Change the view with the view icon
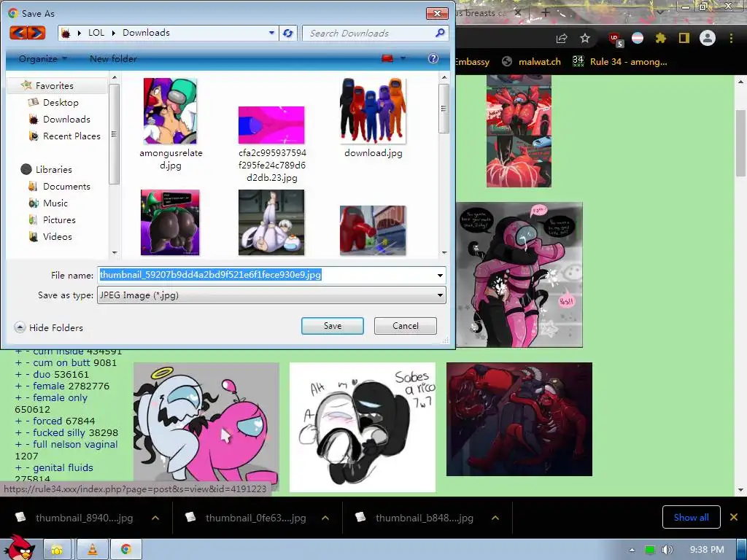The image size is (747, 560). pyautogui.click(x=387, y=58)
